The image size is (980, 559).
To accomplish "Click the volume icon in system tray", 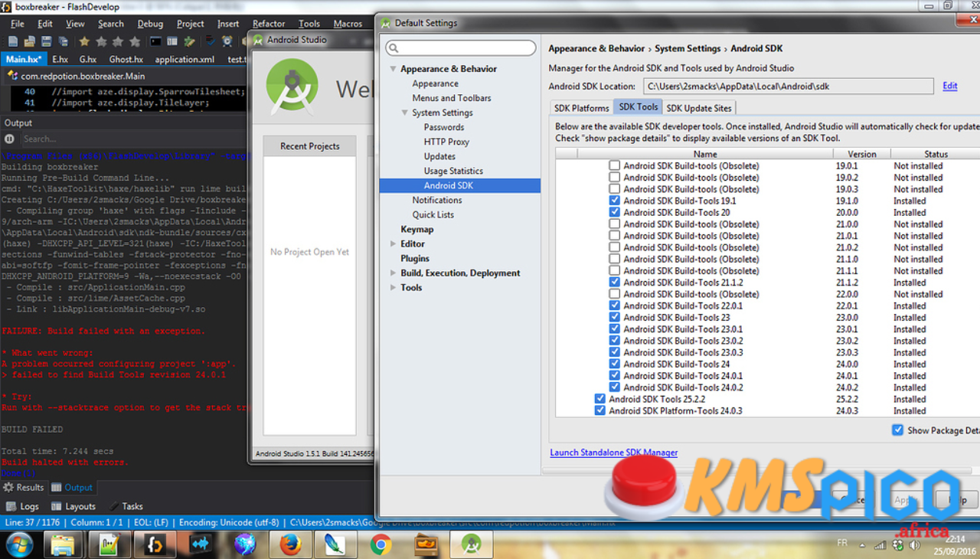I will click(913, 545).
